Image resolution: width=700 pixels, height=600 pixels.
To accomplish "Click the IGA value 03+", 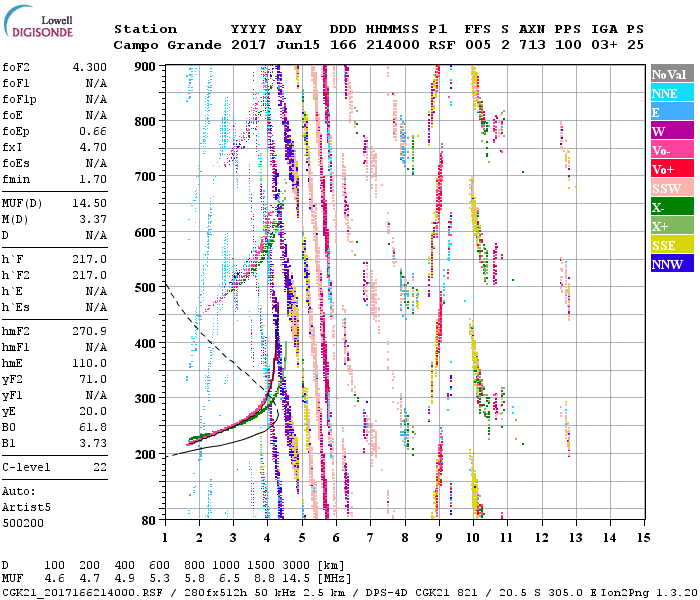I will pos(604,45).
